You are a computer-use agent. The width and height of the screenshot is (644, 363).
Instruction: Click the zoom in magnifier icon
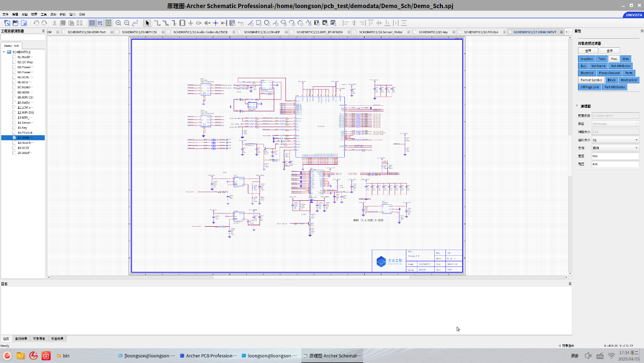118,23
